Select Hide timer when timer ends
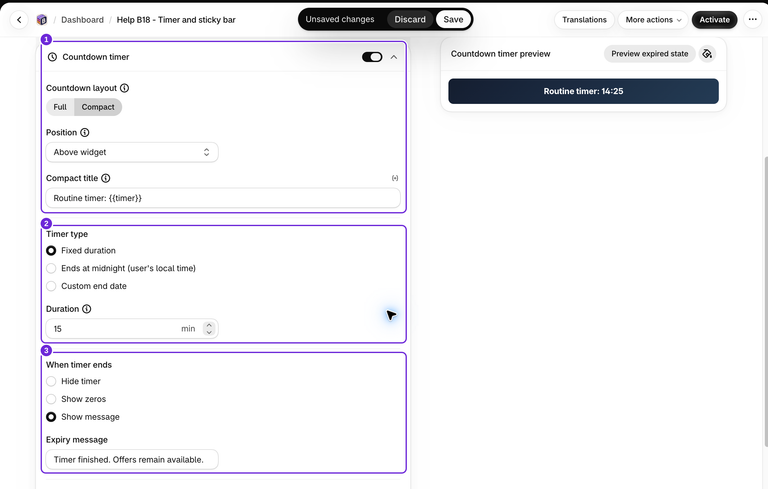The height and width of the screenshot is (489, 768). [51, 382]
